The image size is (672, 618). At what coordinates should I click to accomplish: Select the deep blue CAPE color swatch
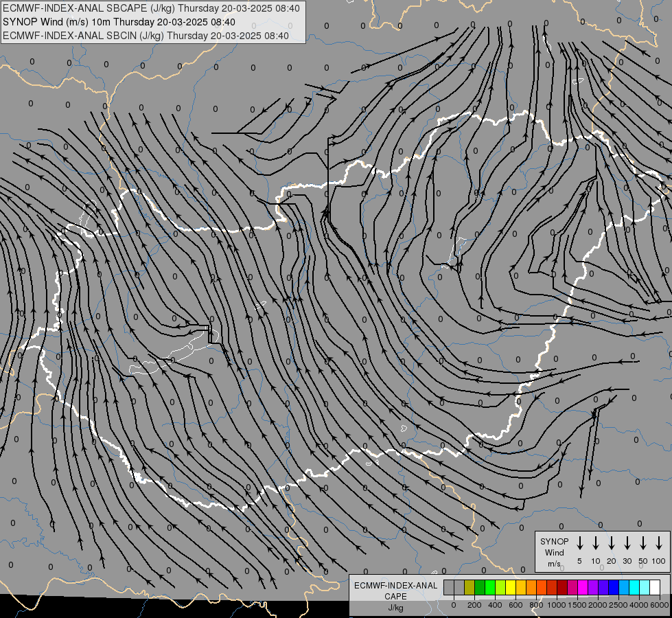point(614,588)
